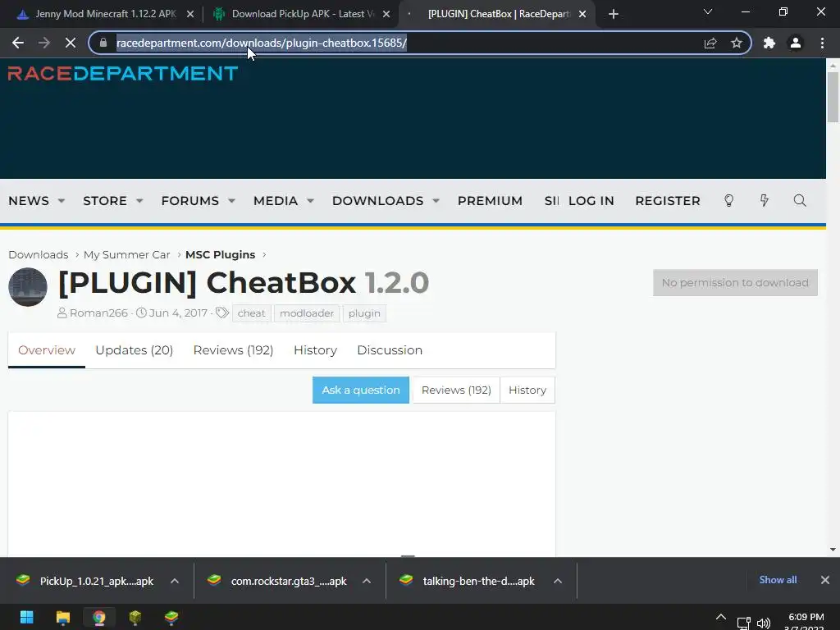Open the Roman266 author profile link

tap(98, 313)
